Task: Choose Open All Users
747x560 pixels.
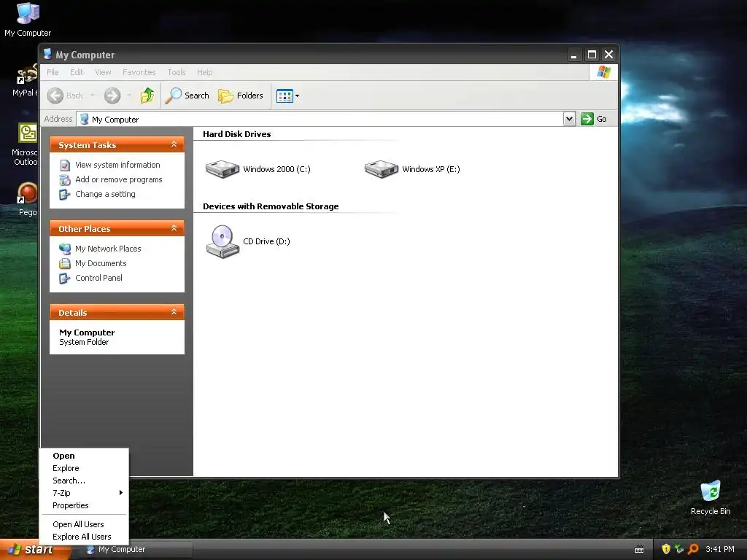Action: point(84,524)
